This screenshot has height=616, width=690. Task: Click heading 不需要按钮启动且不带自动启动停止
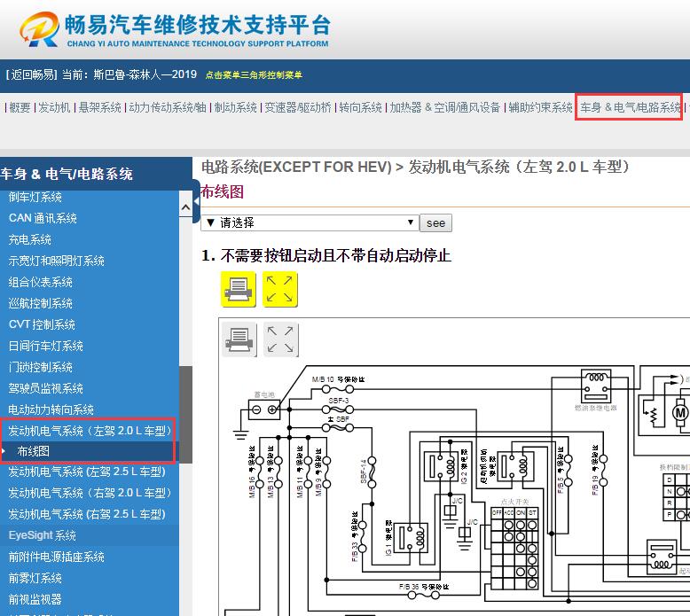coord(336,255)
